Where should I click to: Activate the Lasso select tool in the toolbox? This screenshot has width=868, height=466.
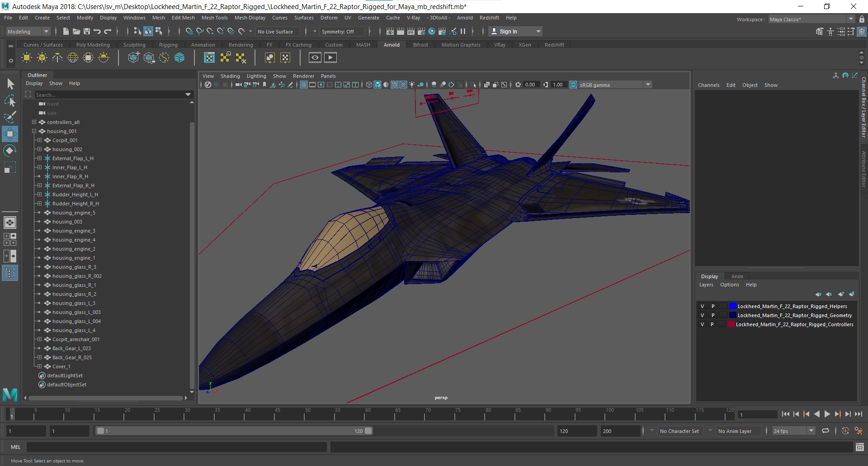pyautogui.click(x=10, y=100)
